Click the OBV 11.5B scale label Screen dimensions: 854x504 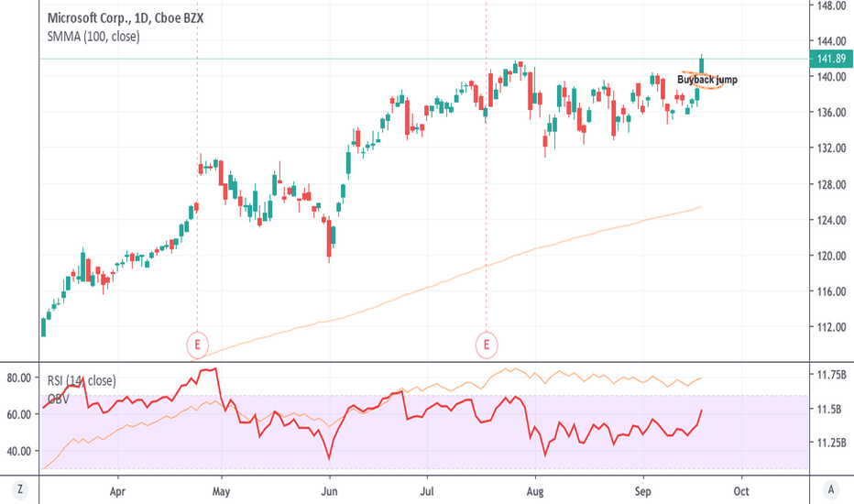831,409
